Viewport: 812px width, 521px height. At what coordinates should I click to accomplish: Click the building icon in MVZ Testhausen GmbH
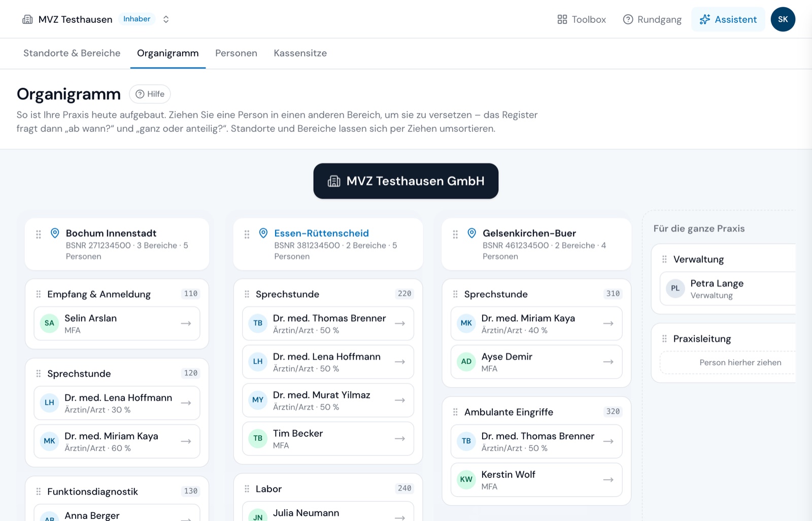[334, 181]
